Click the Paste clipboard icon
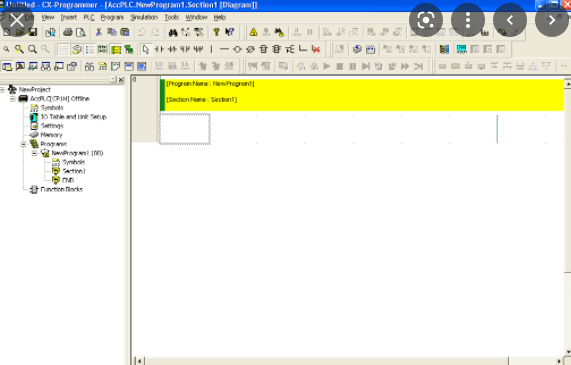 pyautogui.click(x=125, y=32)
